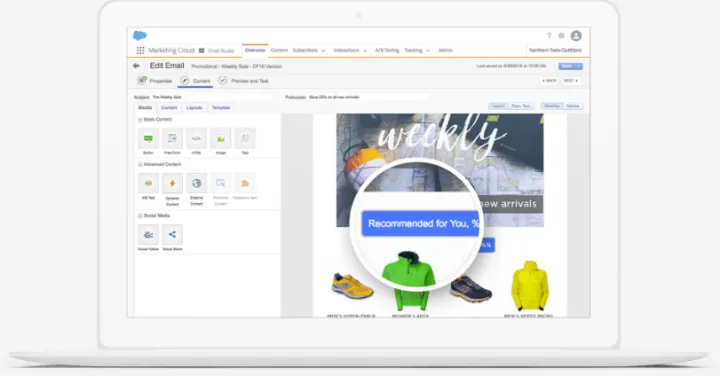The width and height of the screenshot is (720, 376).
Task: Select the Content step with pencil icon
Action: pos(196,81)
